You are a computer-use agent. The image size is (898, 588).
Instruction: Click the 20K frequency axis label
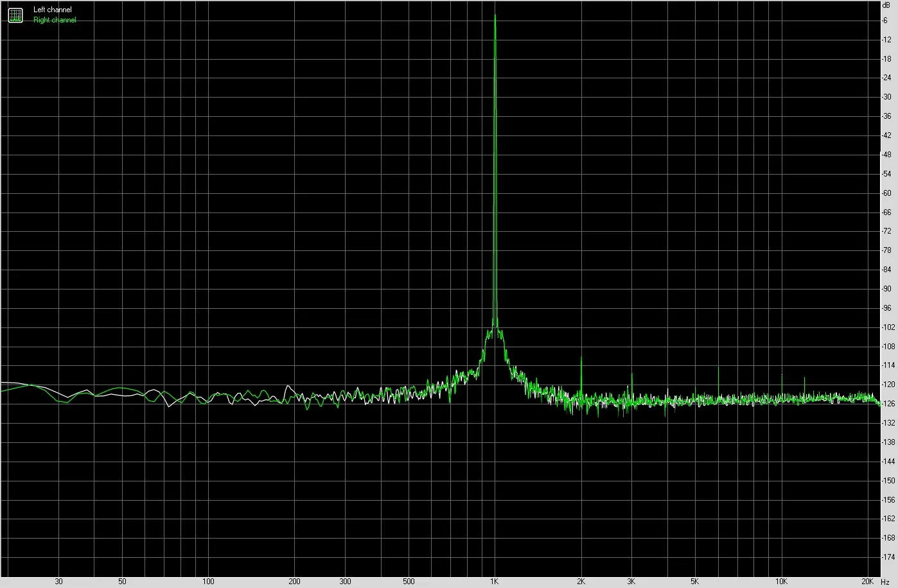pyautogui.click(x=867, y=582)
